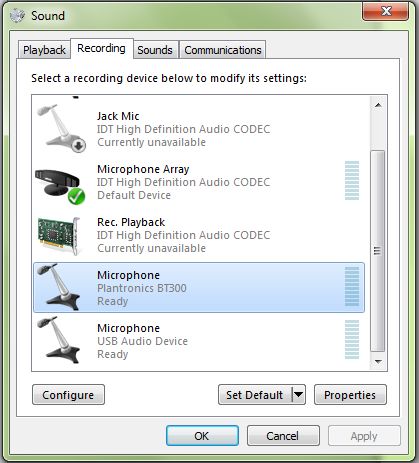The height and width of the screenshot is (463, 419).
Task: Click the Microphone Array level meter
Action: 352,181
